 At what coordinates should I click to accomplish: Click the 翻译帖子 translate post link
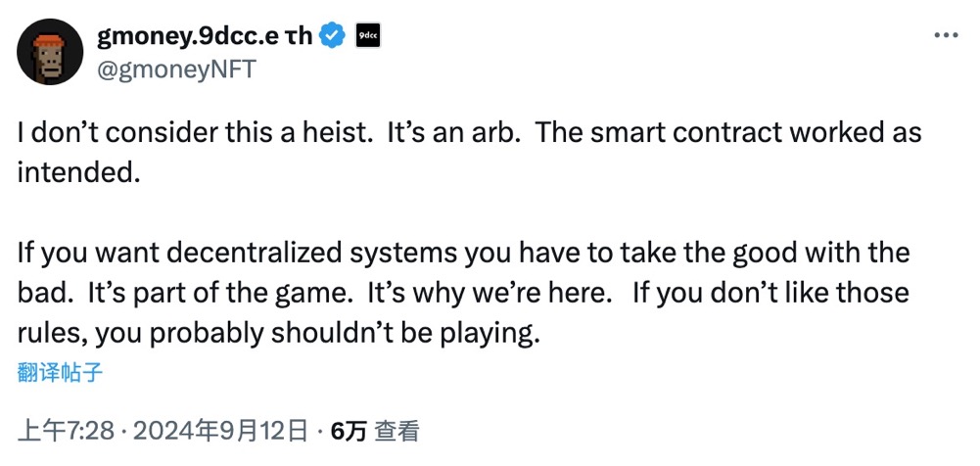(60, 371)
